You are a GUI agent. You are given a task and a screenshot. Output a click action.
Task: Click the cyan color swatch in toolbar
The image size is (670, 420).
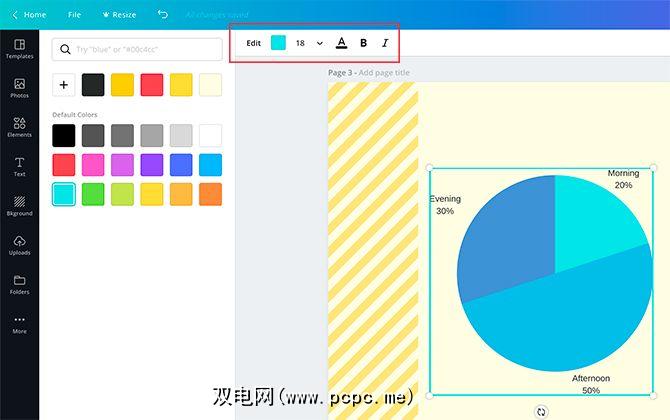tap(278, 43)
